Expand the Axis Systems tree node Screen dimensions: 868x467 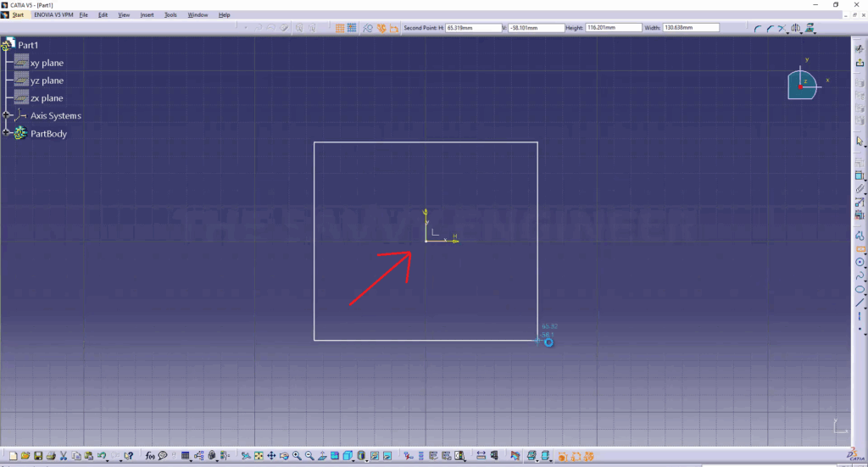pyautogui.click(x=7, y=115)
